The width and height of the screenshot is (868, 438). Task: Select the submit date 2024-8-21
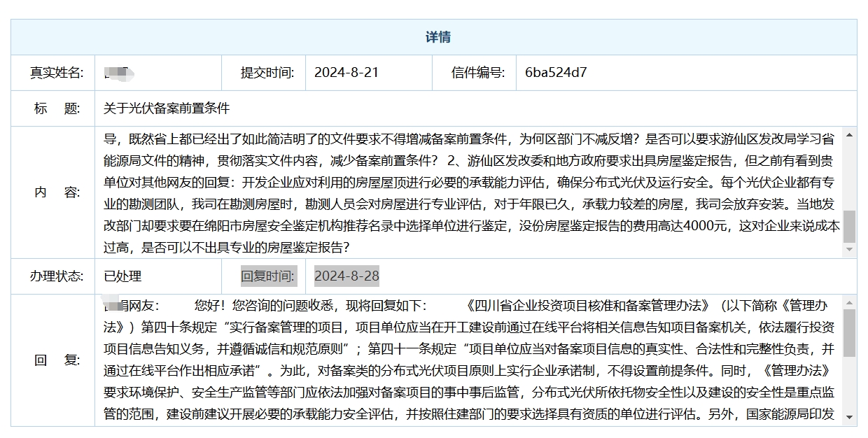click(346, 73)
